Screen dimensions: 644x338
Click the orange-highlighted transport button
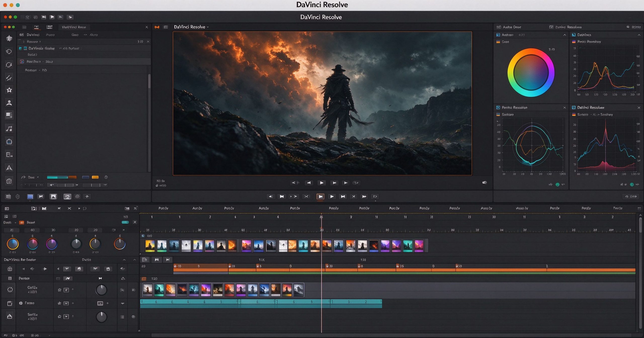[320, 196]
